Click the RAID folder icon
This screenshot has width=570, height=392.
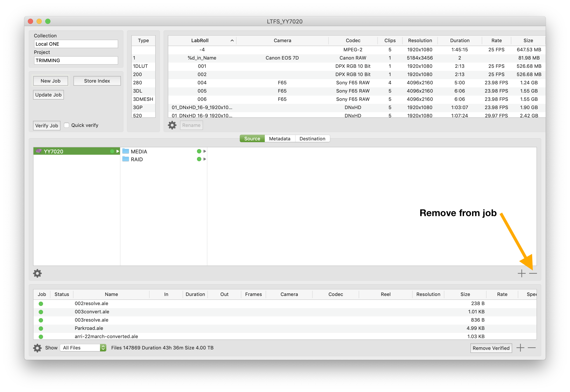(126, 159)
